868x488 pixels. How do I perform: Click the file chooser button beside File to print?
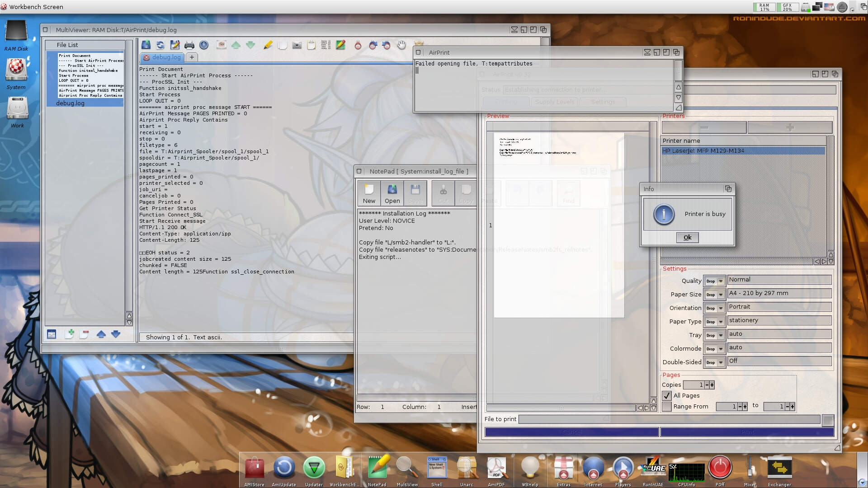tap(828, 420)
